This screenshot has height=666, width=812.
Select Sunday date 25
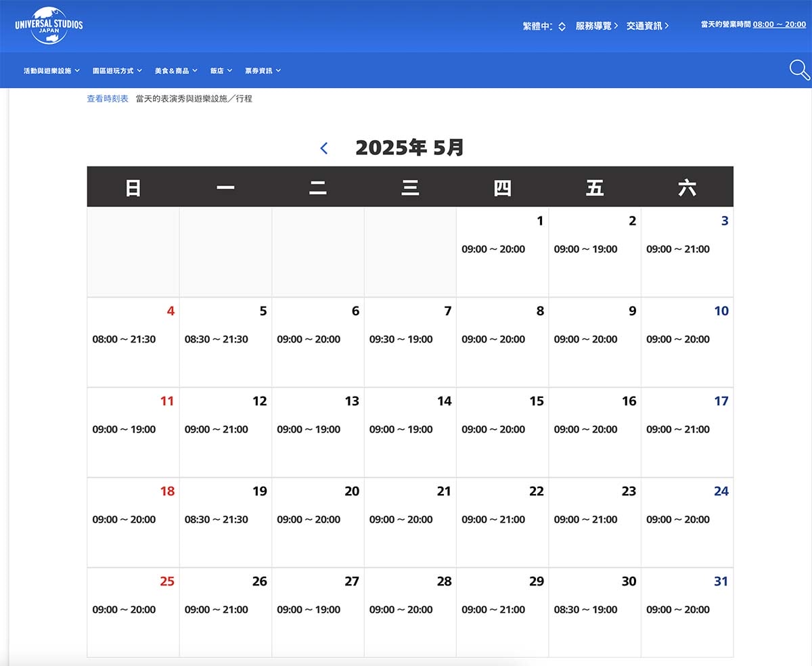click(133, 612)
